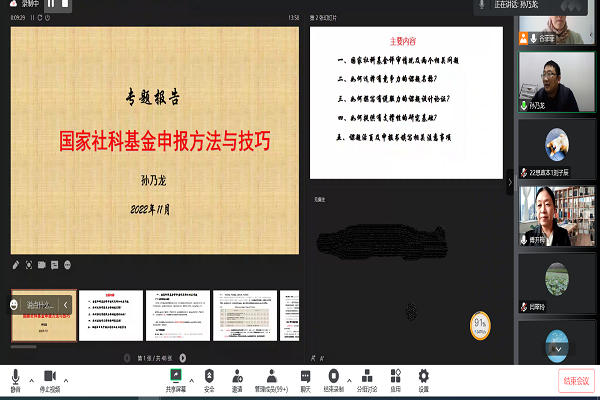Pause the recording at the top
The height and width of the screenshot is (400, 600).
tap(51, 4)
